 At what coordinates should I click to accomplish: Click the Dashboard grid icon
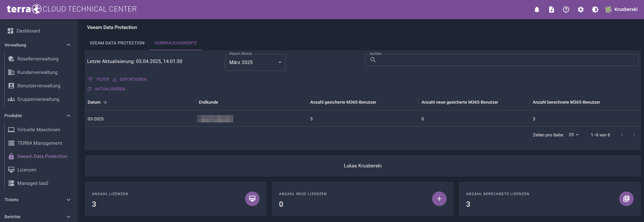[x=10, y=31]
